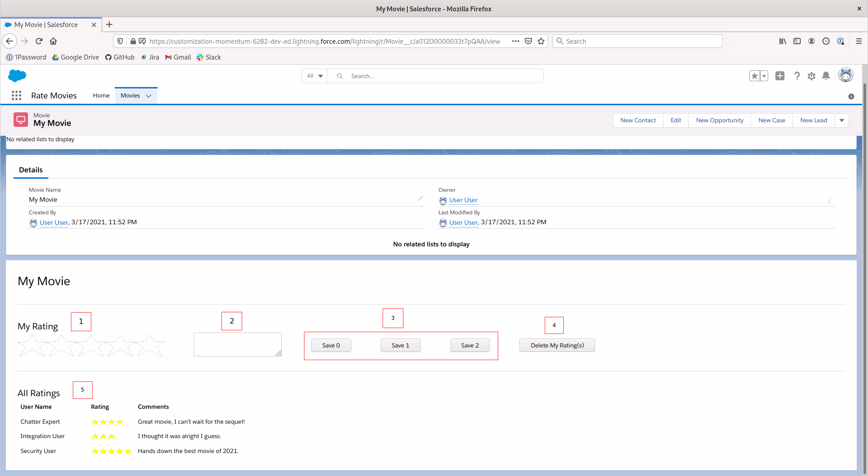Open the Gmail bookmark
This screenshot has width=868, height=476.
tap(178, 57)
